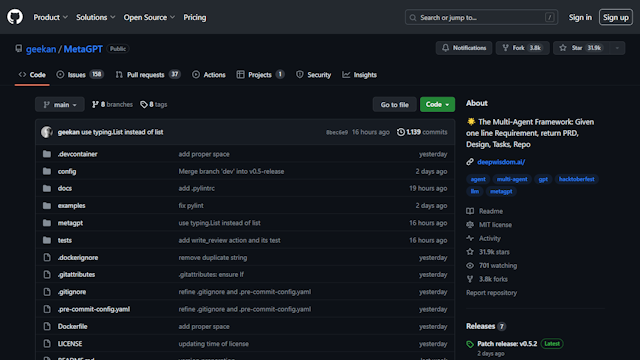Click the Go to file button

click(394, 104)
